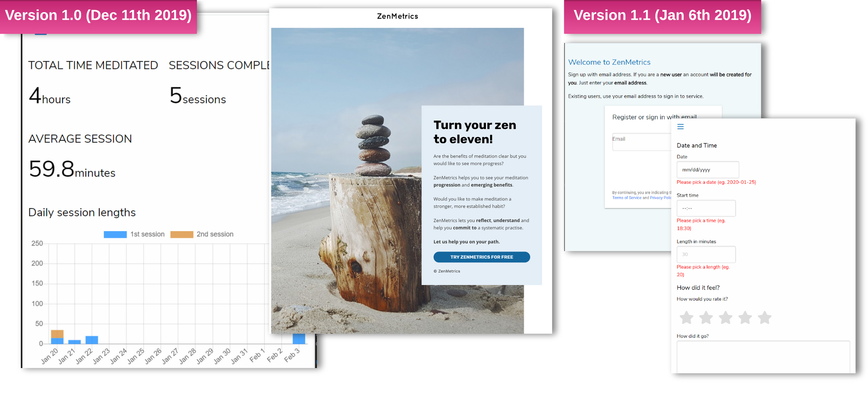Click the 'AVERAGE SESSION' label
The height and width of the screenshot is (394, 868).
[80, 139]
